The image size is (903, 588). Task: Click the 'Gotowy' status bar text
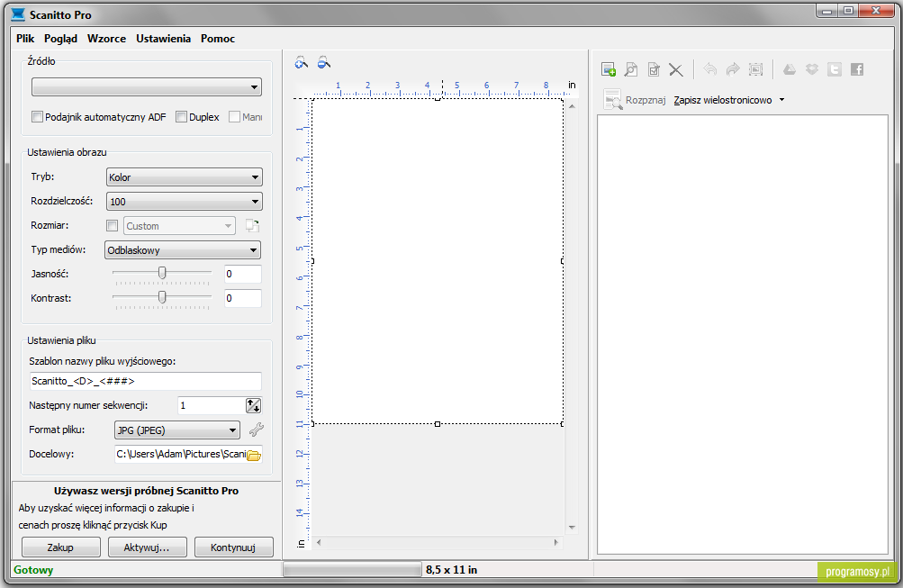pos(33,570)
